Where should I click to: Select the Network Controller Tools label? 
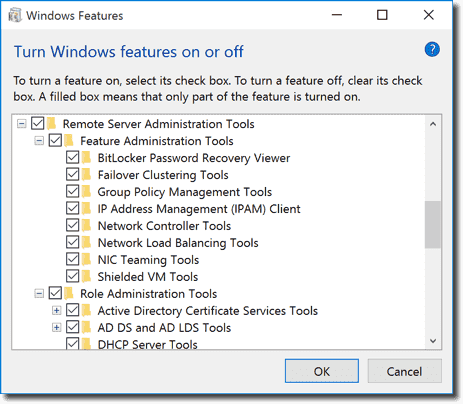(x=164, y=226)
